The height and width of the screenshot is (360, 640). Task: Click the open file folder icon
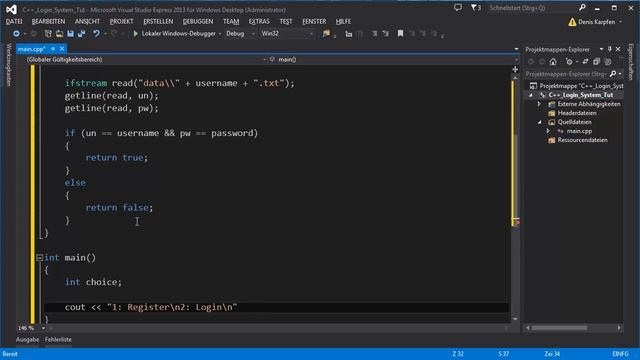59,33
